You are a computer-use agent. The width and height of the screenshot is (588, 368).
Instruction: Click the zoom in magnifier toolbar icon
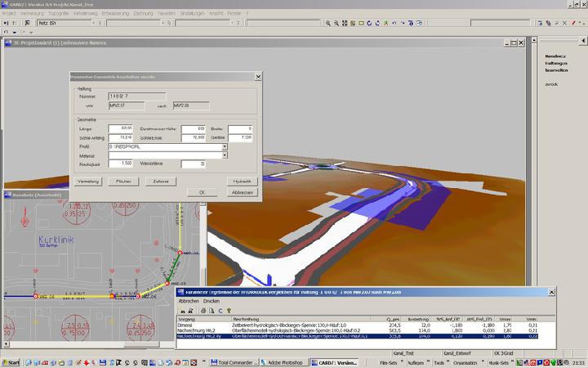pos(330,23)
